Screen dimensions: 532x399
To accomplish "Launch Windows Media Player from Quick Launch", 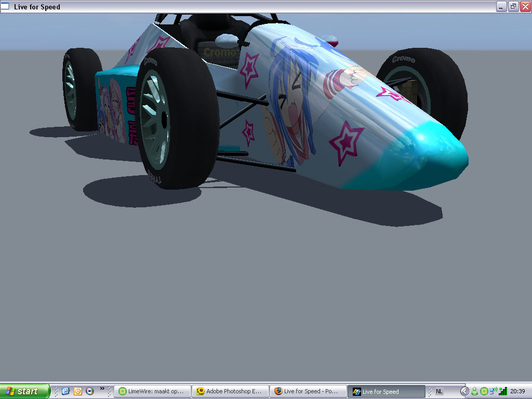I will 90,391.
